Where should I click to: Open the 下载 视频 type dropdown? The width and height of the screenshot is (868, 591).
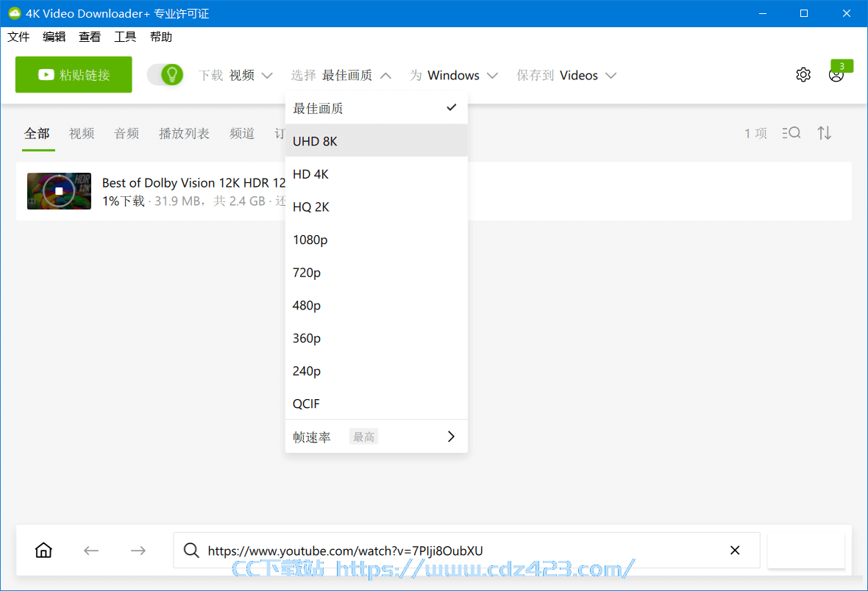tap(236, 75)
